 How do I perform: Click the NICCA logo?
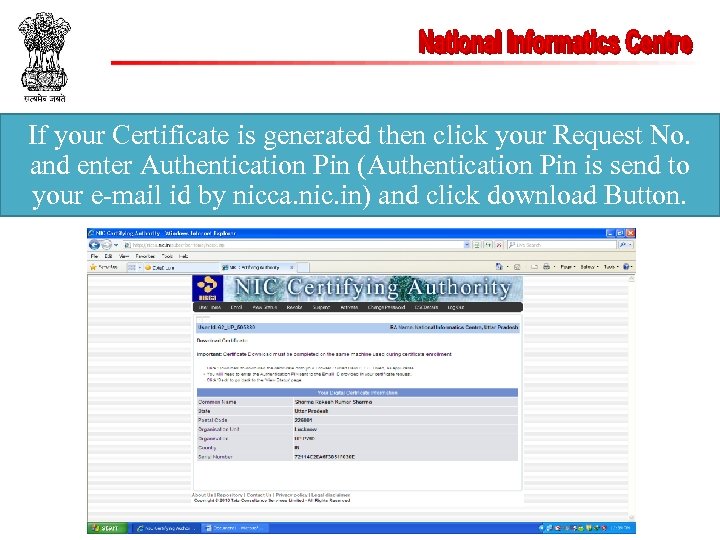(208, 288)
